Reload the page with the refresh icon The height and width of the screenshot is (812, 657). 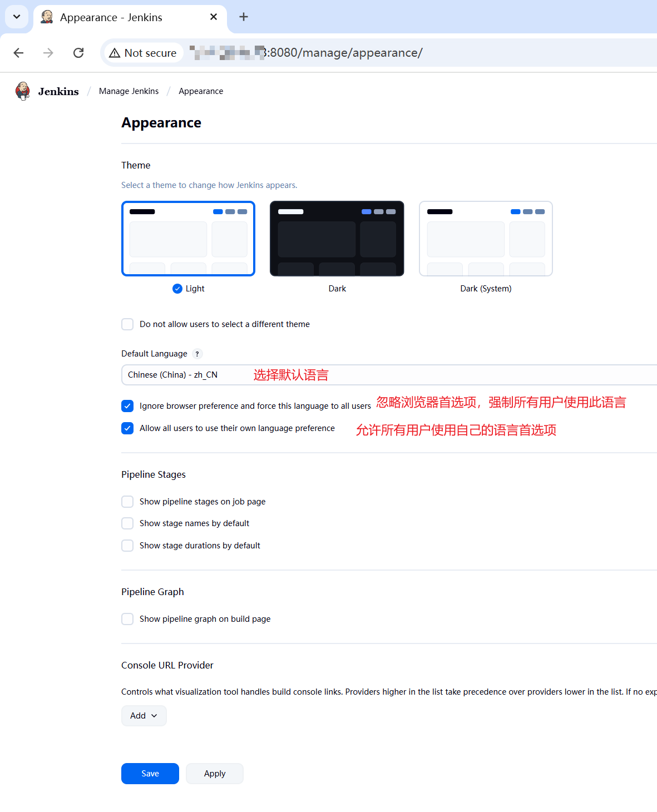click(78, 53)
